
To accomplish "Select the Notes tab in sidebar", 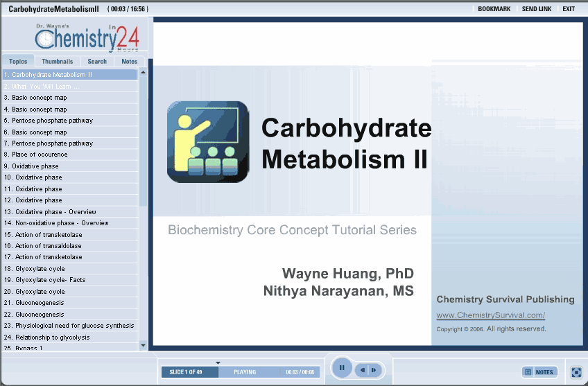I will (x=130, y=62).
